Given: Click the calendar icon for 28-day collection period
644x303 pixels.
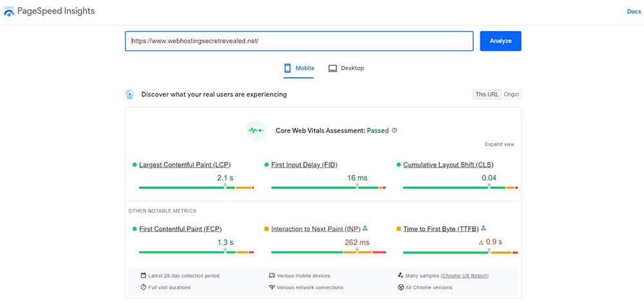Looking at the screenshot, I should [143, 275].
